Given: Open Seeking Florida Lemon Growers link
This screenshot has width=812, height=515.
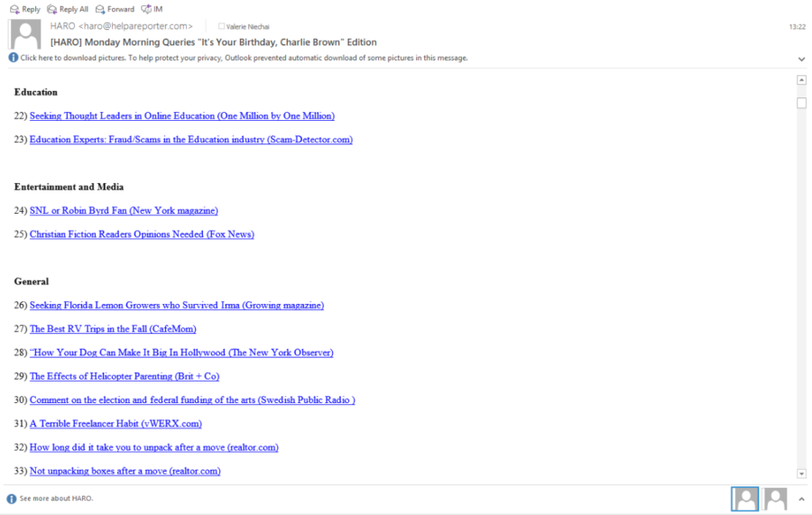Looking at the screenshot, I should tap(177, 306).
